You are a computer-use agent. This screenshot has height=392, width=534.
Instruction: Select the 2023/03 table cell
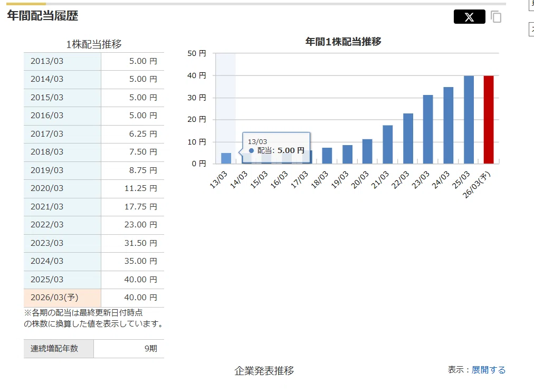(x=62, y=244)
